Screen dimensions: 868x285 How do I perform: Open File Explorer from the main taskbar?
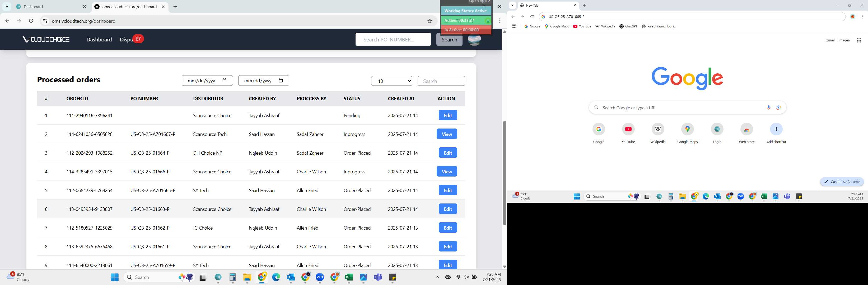tap(247, 277)
